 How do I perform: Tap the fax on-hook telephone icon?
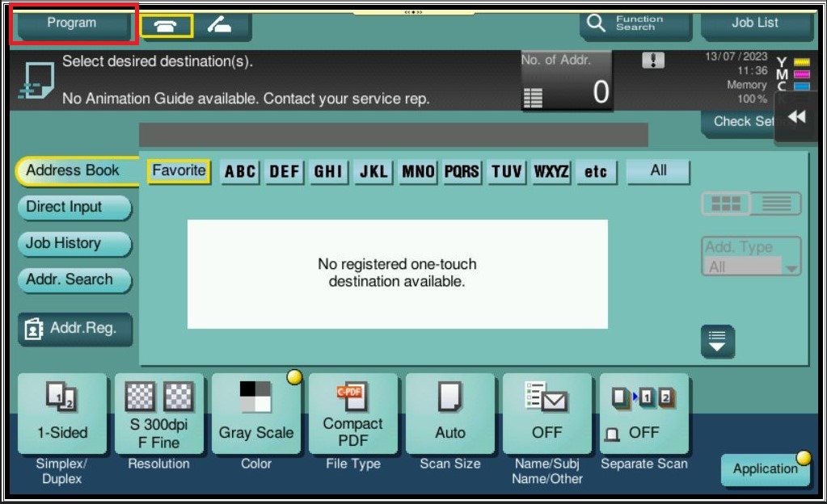pos(167,26)
